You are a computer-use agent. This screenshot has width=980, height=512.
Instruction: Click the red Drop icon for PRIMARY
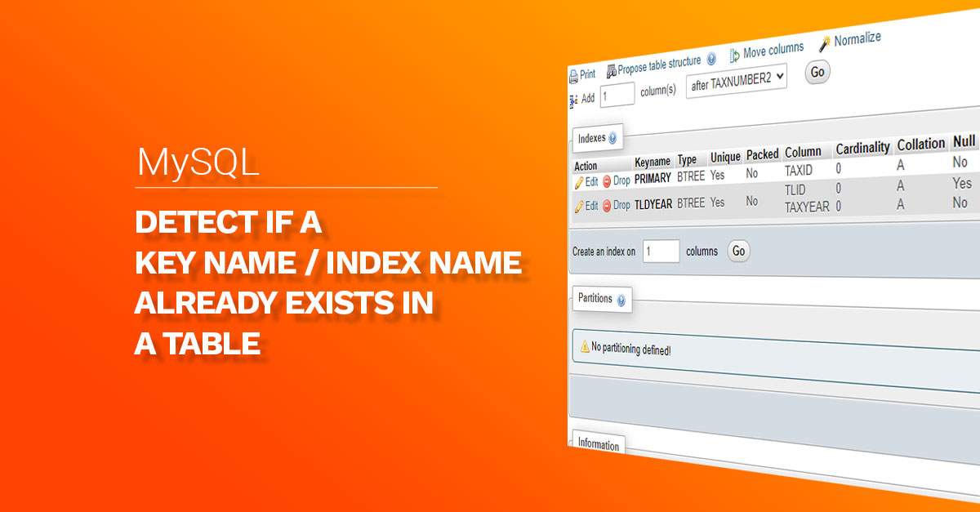[607, 181]
